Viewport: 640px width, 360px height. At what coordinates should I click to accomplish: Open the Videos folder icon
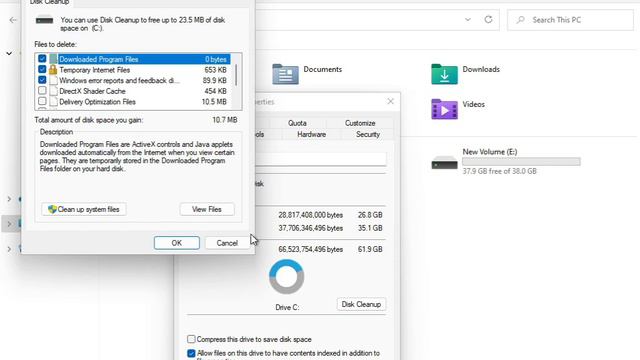pos(444,109)
